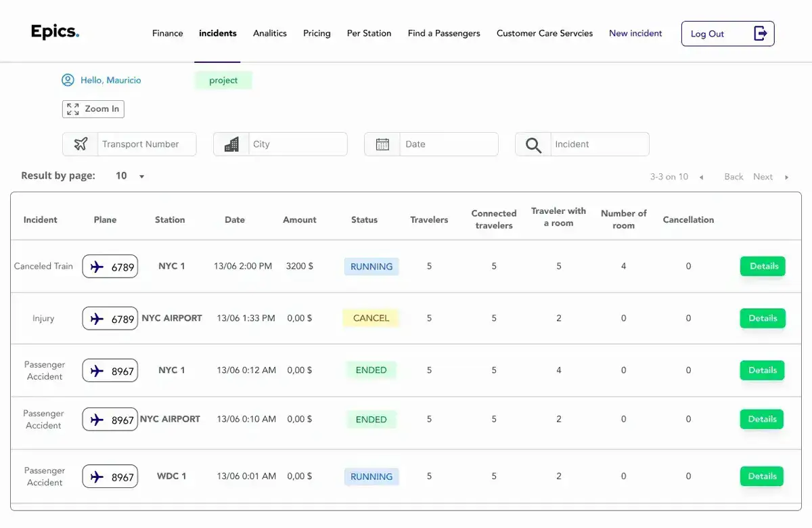This screenshot has height=528, width=812.
Task: Click the magnifying glass in the Incident search
Action: 533,144
